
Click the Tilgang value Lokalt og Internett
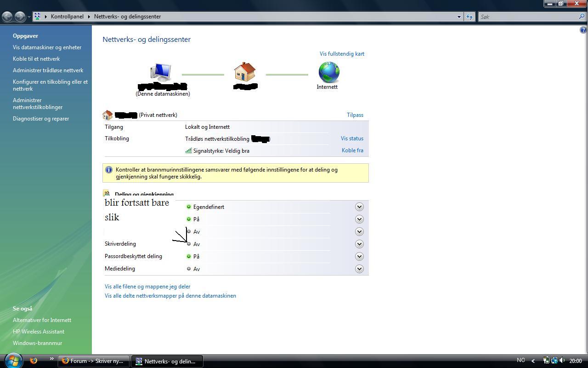click(x=207, y=127)
